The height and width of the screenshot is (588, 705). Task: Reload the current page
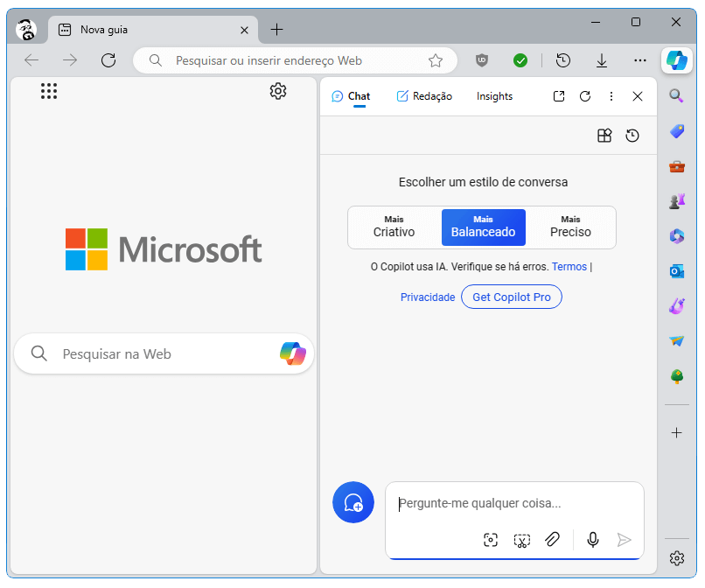pos(108,59)
